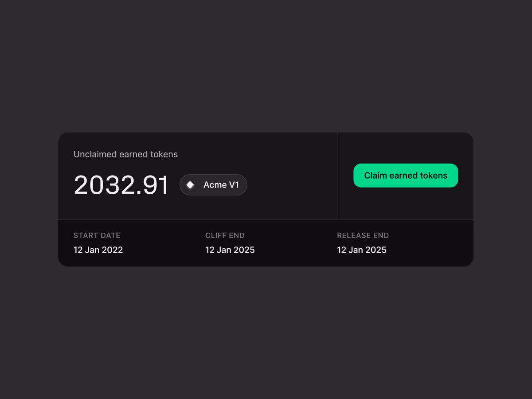Select the 12 Jan 2025 cliff end value
The width and height of the screenshot is (532, 399).
pos(230,250)
